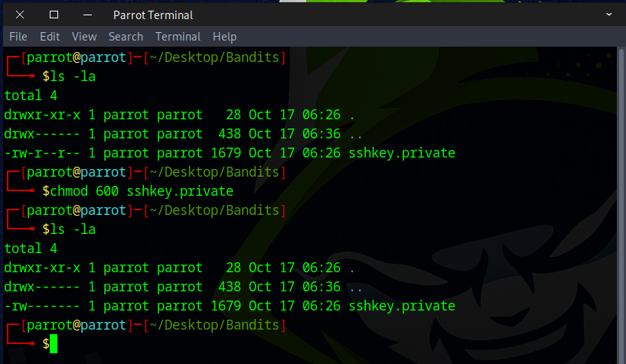This screenshot has width=626, height=364.
Task: Open the View menu
Action: [84, 36]
